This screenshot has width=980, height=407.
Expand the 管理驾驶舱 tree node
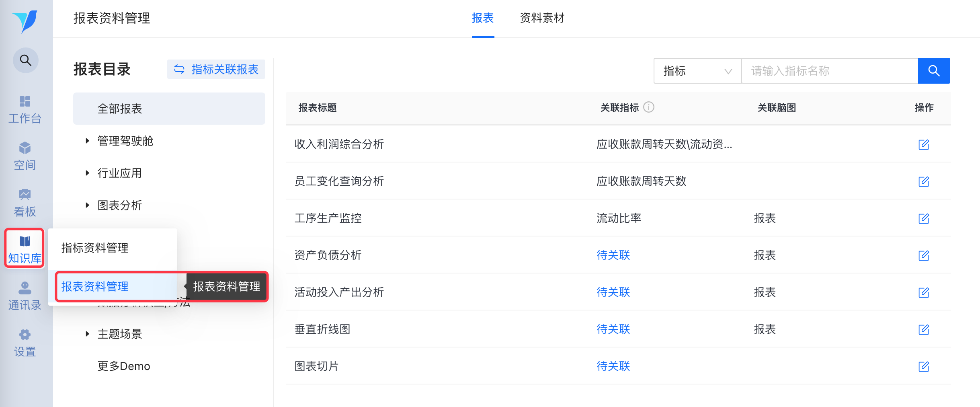(x=87, y=141)
